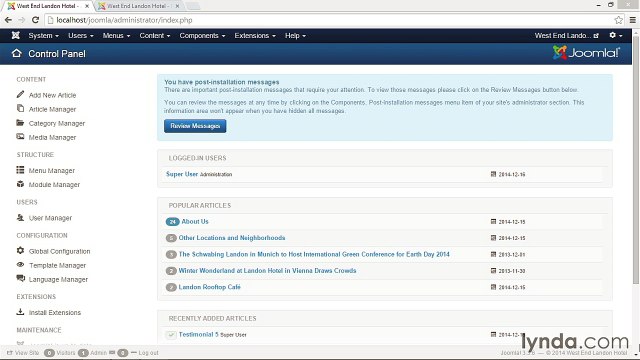
Task: Click the Joomla logo icon in the menu bar
Action: click(16, 36)
